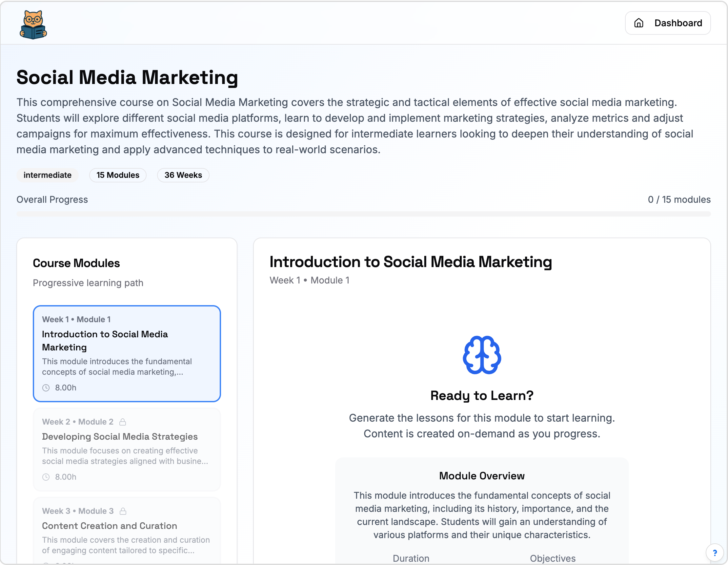This screenshot has height=565, width=728.
Task: Click the lock icon on Module 3
Action: coord(123,511)
